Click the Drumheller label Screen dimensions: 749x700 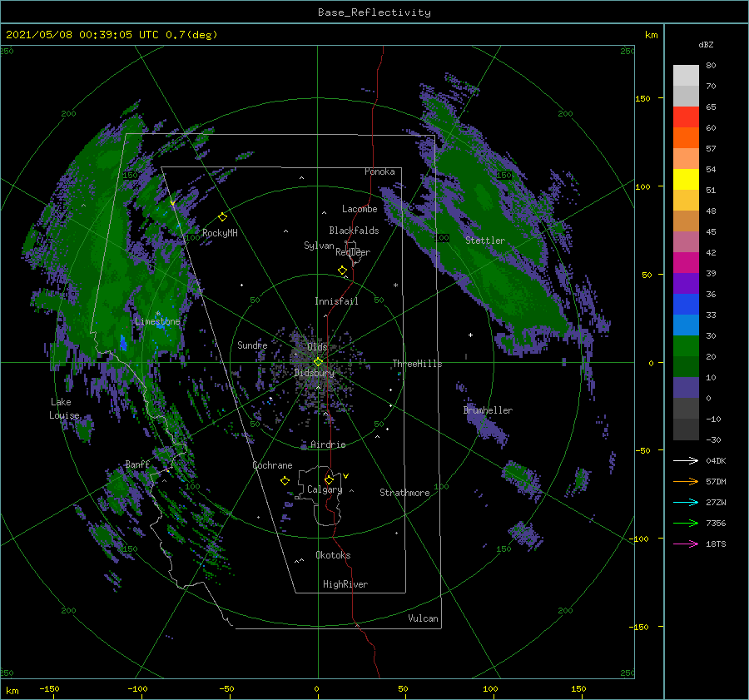point(488,410)
